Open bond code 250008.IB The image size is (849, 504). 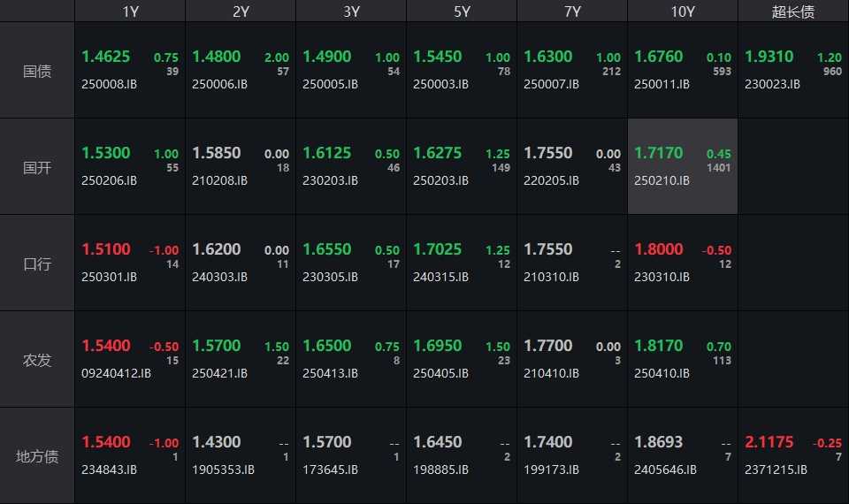[109, 84]
